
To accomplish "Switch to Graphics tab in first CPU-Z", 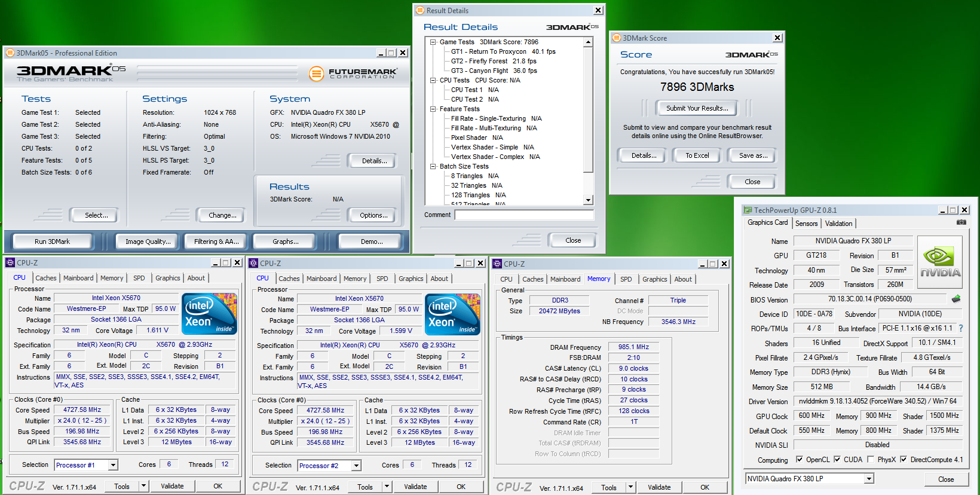I will click(167, 278).
